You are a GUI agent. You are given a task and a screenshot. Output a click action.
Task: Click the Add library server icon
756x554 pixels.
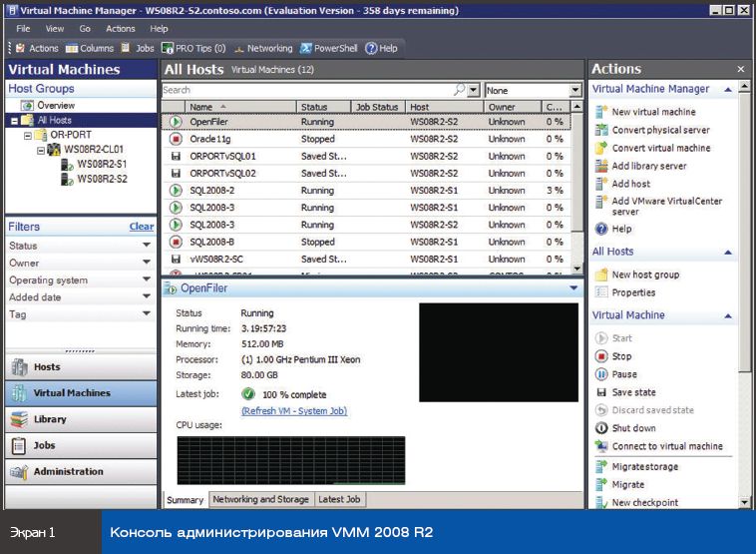pos(601,166)
